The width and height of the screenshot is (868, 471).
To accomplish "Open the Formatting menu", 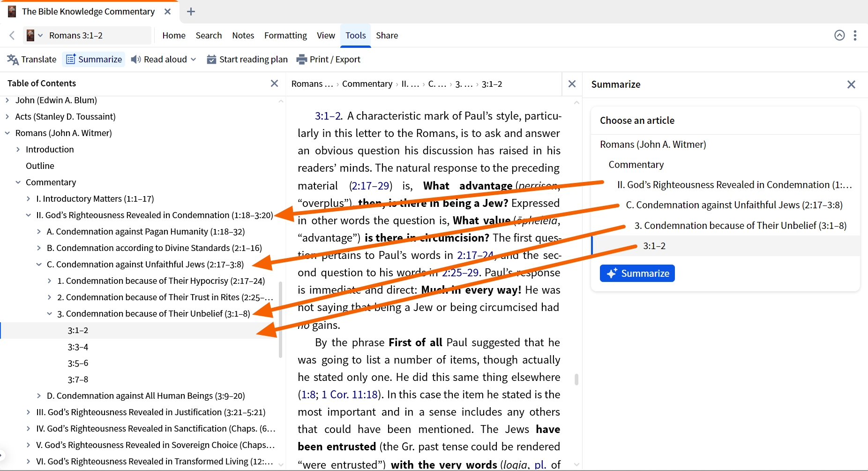I will tap(285, 35).
